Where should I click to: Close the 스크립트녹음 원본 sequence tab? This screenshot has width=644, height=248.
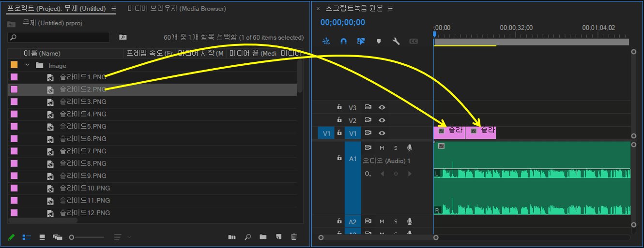coord(318,9)
